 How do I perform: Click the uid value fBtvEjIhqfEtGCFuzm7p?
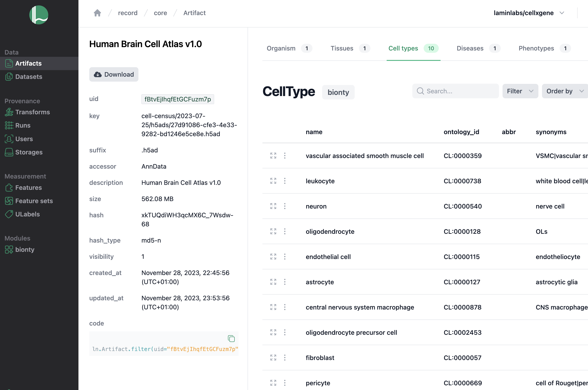178,99
